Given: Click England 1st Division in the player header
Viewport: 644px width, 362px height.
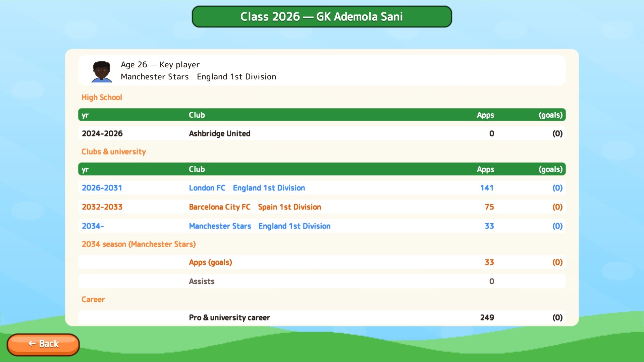Looking at the screenshot, I should [x=236, y=77].
